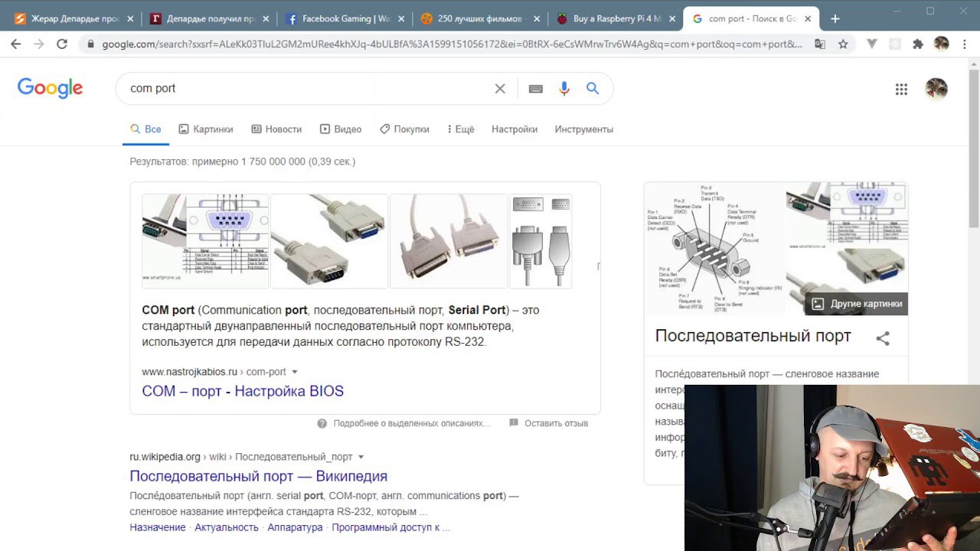
Task: Select the Картинки search filter
Action: pos(205,129)
